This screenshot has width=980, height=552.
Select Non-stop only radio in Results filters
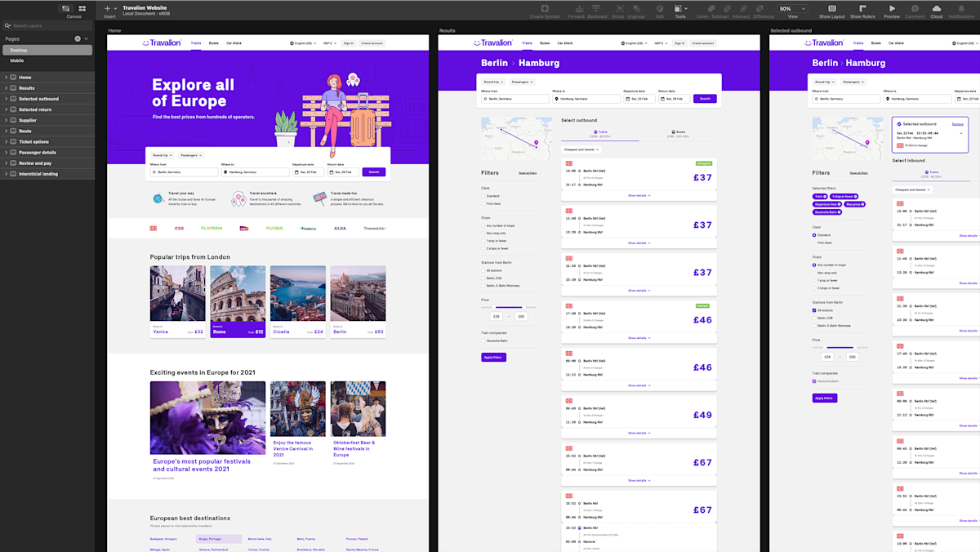coord(483,233)
